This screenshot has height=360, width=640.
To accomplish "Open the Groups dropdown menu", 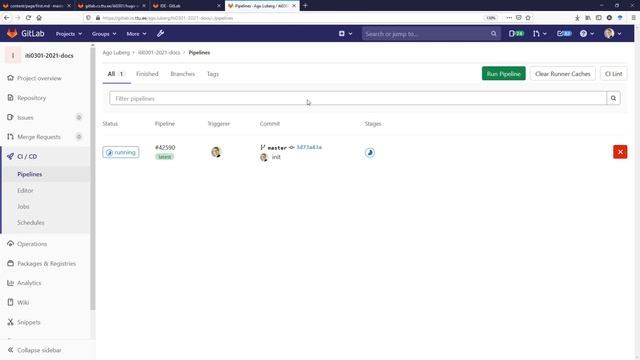I will [x=104, y=34].
